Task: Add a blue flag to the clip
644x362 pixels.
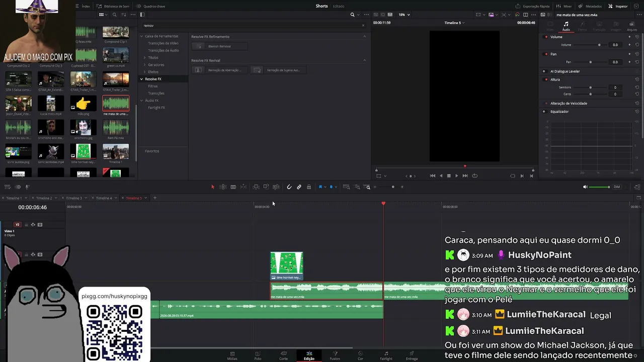Action: tap(320, 187)
